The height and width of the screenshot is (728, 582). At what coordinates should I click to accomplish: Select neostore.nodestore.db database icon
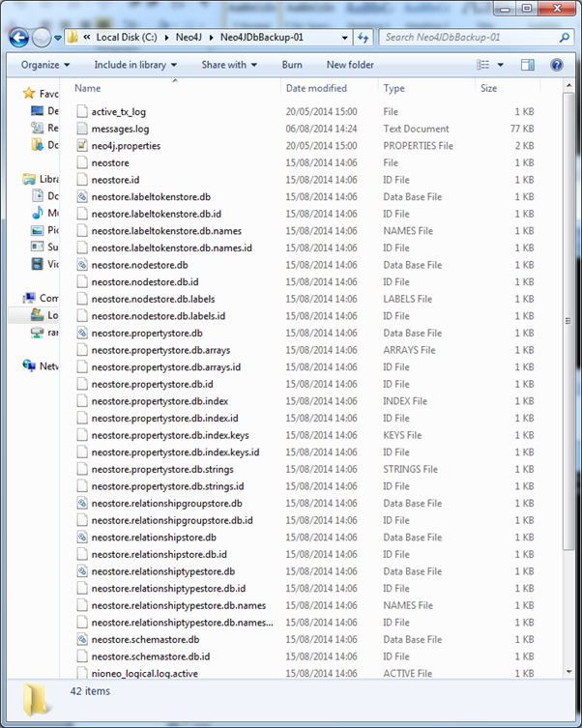[82, 265]
